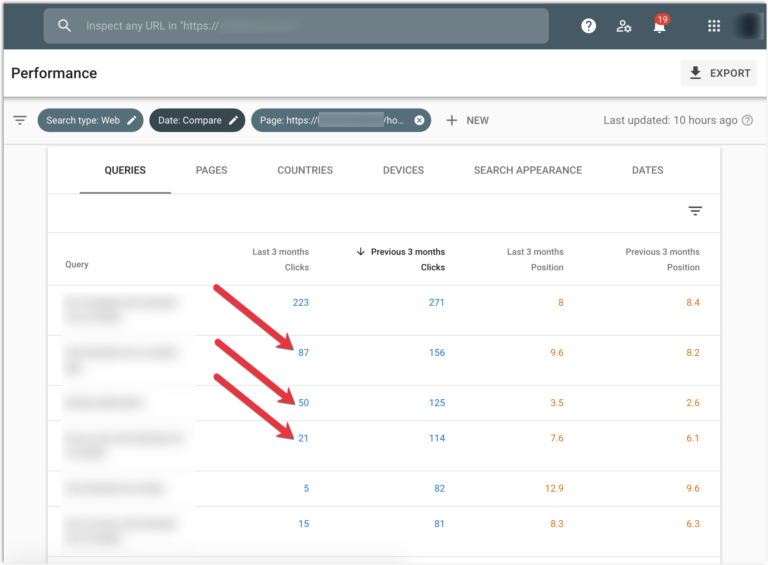Viewport: 768px width, 565px height.
Task: Click the 271 previous clicks value
Action: coord(436,303)
